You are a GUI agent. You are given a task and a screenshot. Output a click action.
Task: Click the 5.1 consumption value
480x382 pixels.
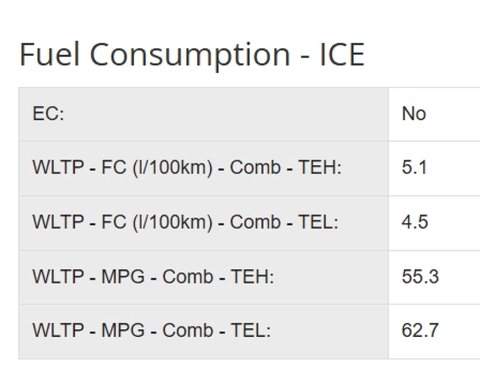[414, 167]
